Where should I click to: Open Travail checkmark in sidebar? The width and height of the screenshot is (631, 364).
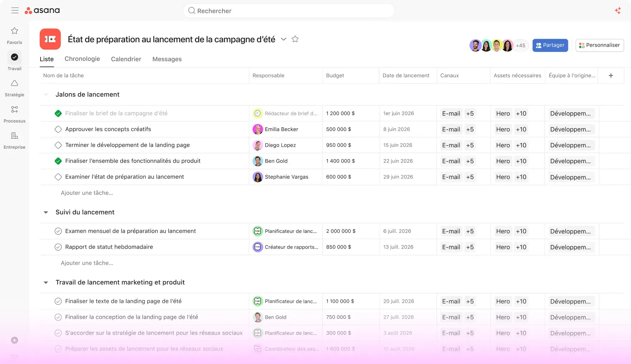pyautogui.click(x=14, y=57)
